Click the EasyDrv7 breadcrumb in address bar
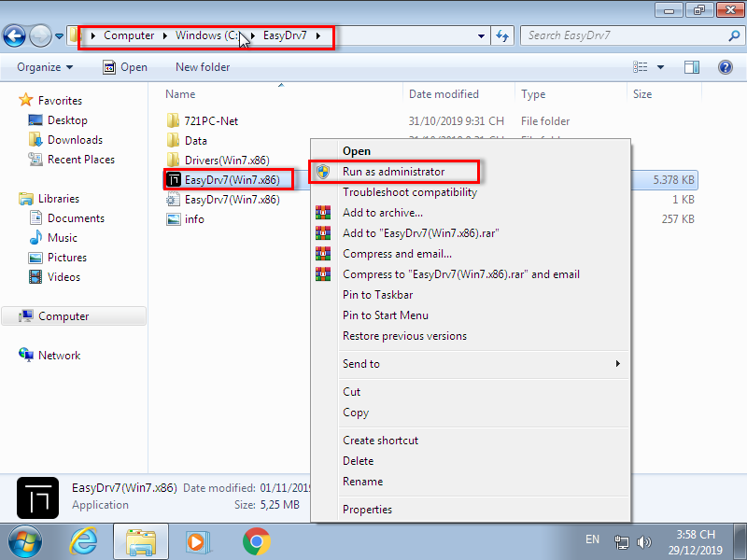This screenshot has width=747, height=560. pos(285,35)
